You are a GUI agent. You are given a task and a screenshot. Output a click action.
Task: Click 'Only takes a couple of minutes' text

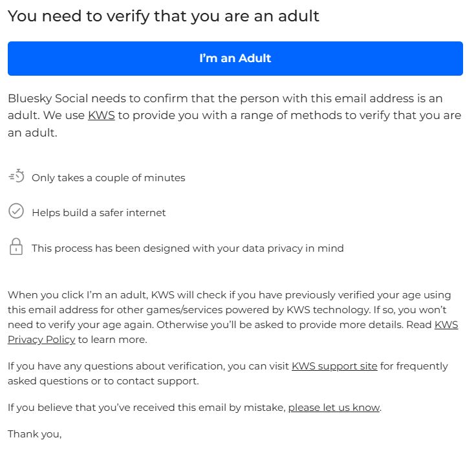pyautogui.click(x=108, y=178)
